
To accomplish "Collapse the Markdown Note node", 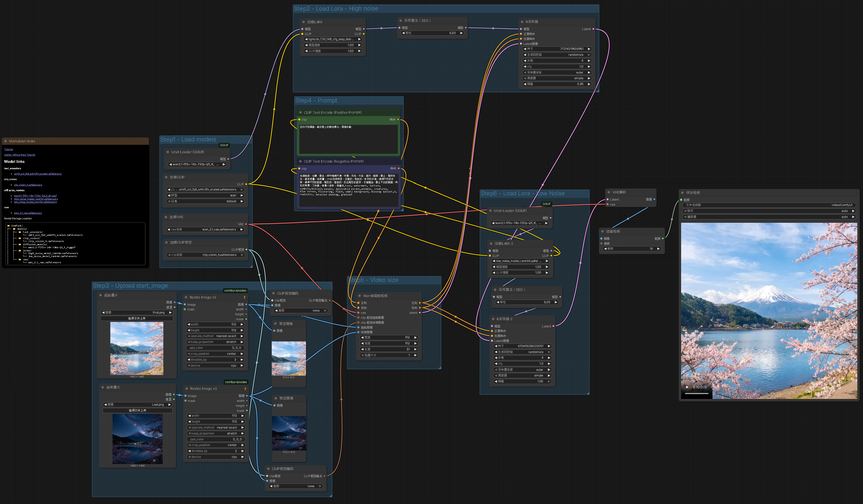I will click(x=5, y=141).
